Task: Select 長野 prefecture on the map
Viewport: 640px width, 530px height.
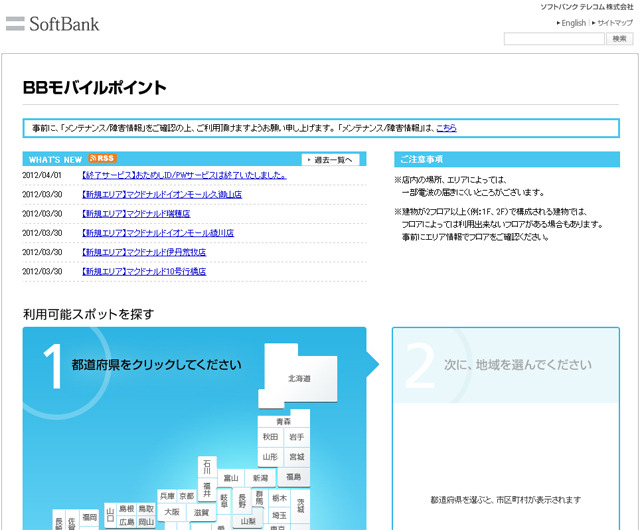Action: coord(242,501)
